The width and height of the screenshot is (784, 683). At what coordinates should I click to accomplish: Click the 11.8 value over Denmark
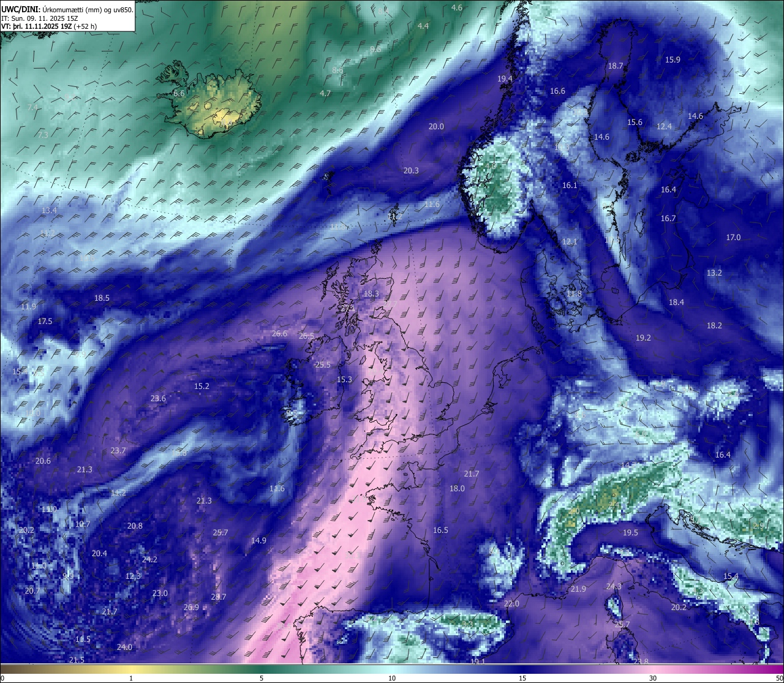[574, 295]
